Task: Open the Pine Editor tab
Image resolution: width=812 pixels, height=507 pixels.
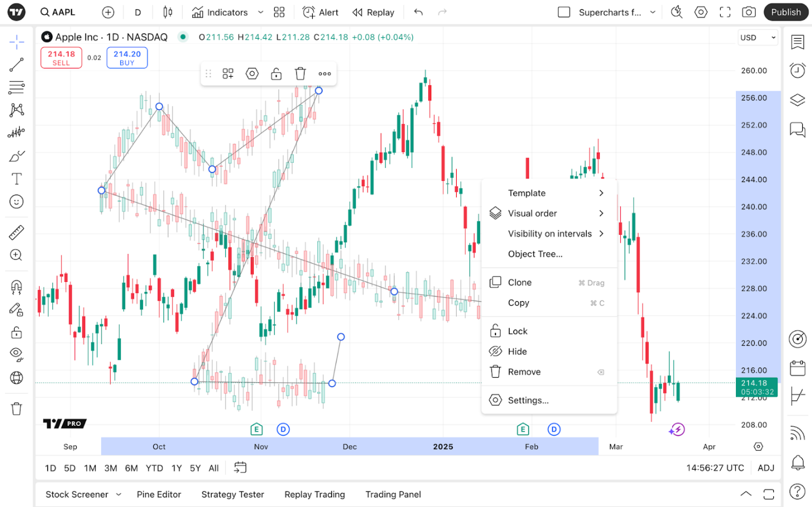Action: pos(159,495)
